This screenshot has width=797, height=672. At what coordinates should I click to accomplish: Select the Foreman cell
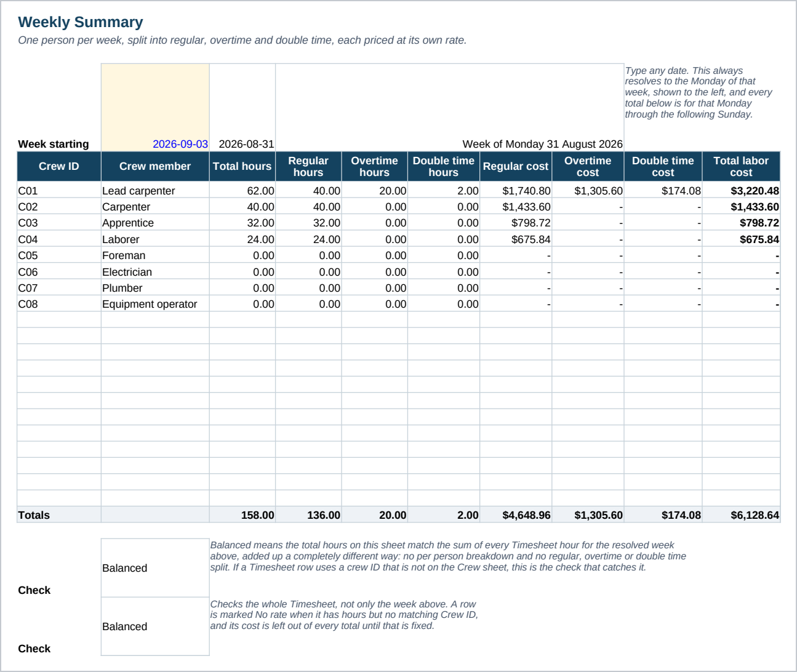pos(155,255)
